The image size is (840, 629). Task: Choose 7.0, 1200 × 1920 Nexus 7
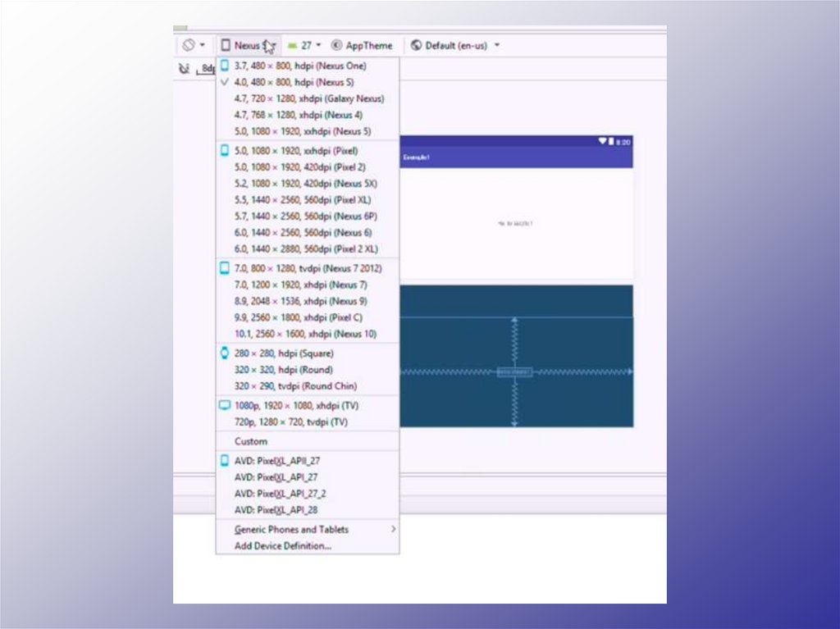(x=308, y=285)
